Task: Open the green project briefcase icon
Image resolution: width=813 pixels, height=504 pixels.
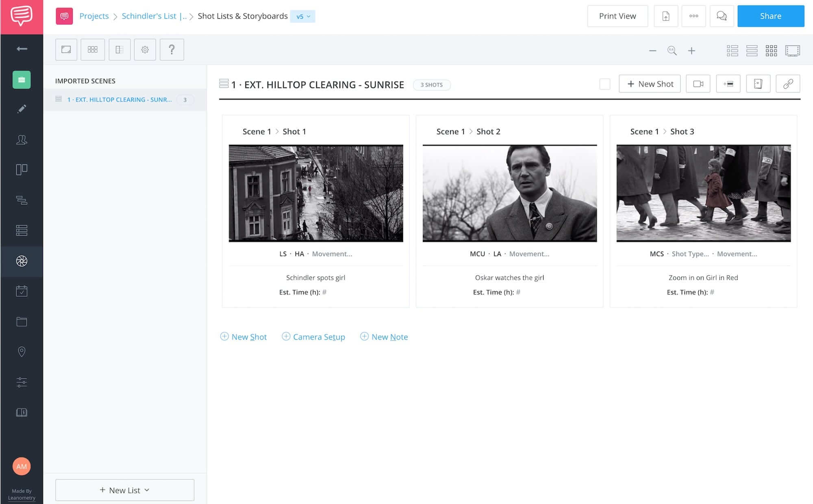Action: pyautogui.click(x=22, y=80)
